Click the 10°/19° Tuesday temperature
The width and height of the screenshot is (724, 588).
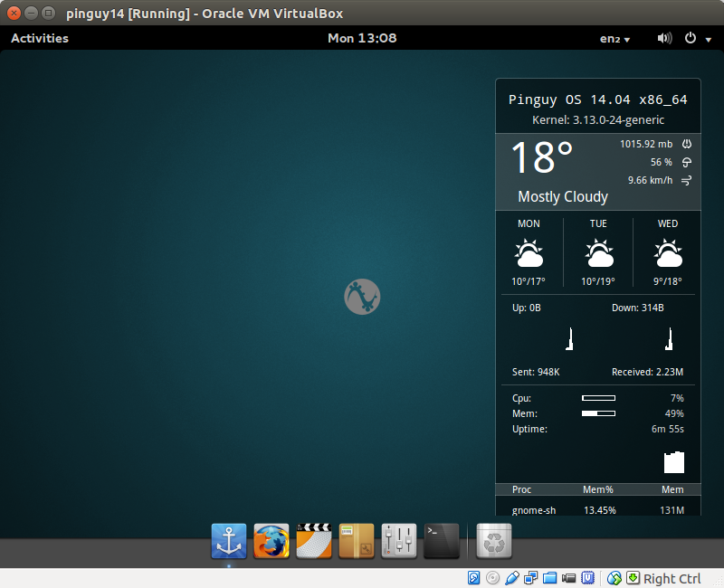point(598,281)
